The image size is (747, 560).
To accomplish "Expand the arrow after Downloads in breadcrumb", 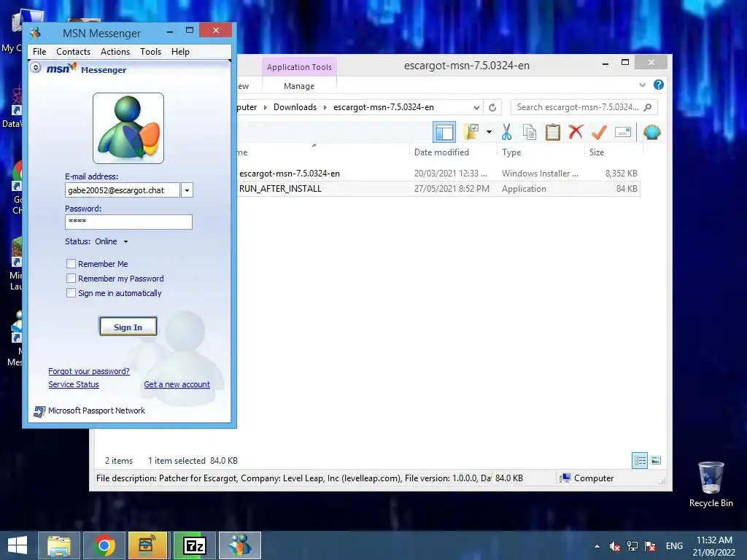I will [x=325, y=108].
